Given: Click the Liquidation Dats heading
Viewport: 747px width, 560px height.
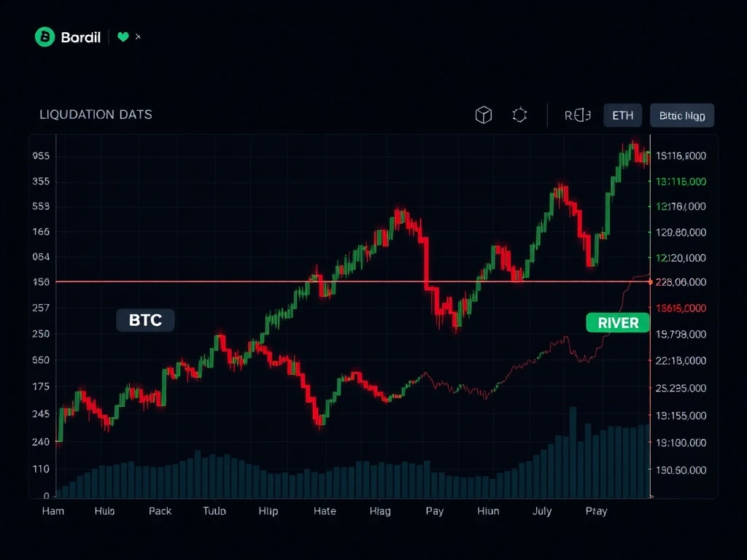Looking at the screenshot, I should 96,114.
